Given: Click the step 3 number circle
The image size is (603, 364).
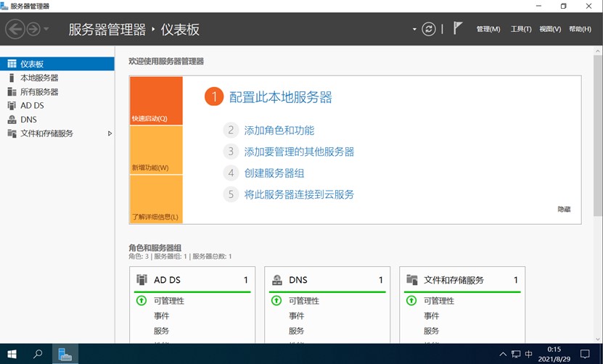Looking at the screenshot, I should click(231, 152).
